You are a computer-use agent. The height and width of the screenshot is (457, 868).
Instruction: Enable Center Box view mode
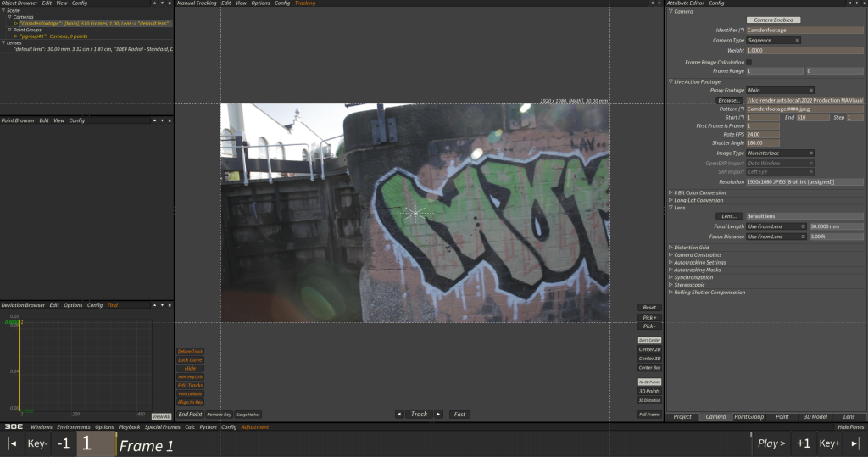pos(649,368)
